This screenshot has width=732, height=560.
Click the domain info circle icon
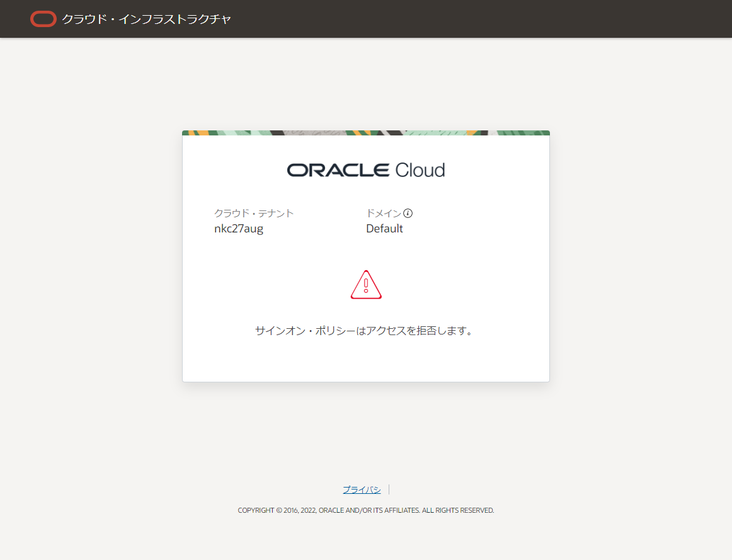[x=408, y=214]
